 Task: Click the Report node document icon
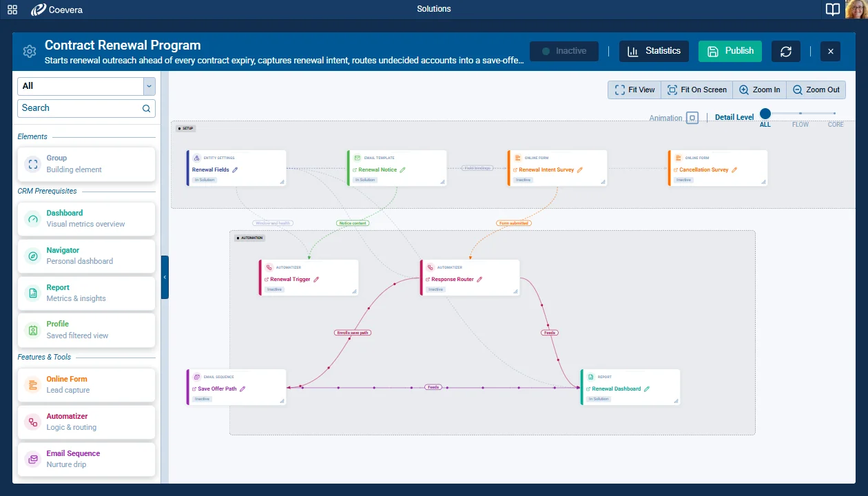[590, 377]
